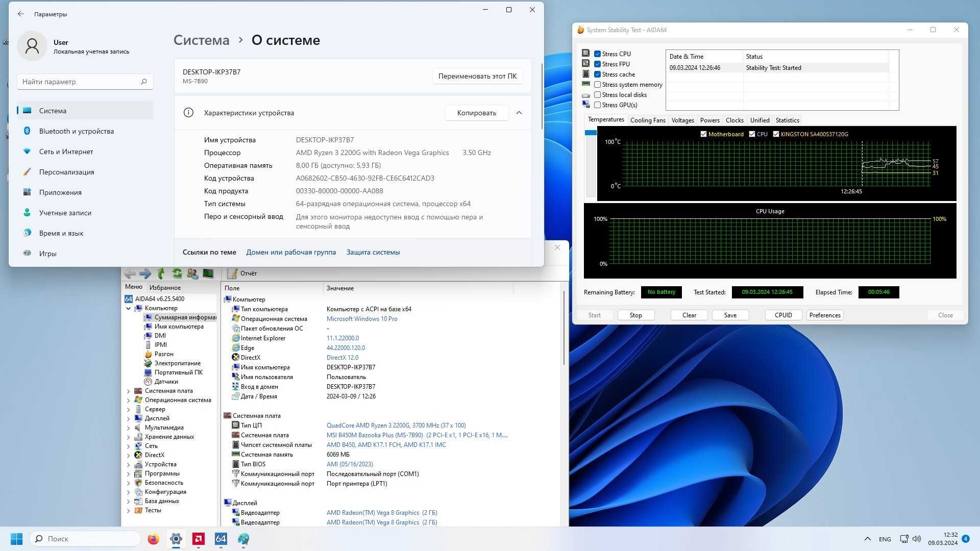
Task: Uncheck Stress CPU option
Action: point(597,54)
